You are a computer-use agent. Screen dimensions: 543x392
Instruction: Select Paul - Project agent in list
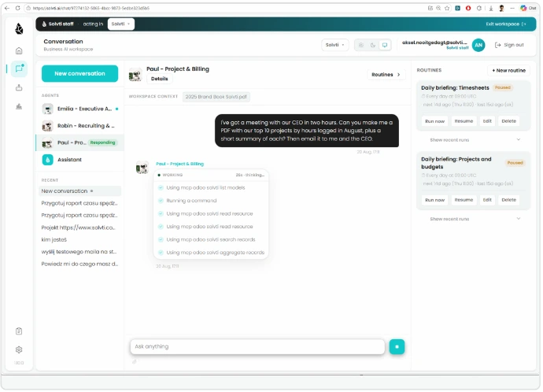pyautogui.click(x=80, y=142)
